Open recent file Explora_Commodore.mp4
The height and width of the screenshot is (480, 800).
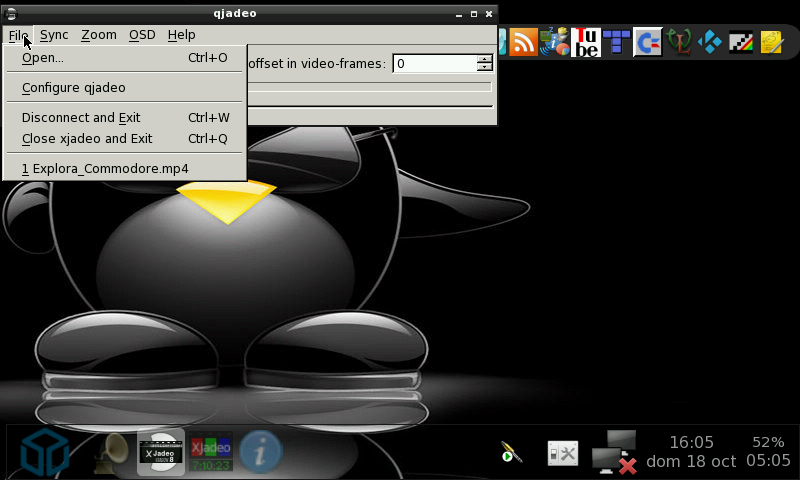[124, 169]
